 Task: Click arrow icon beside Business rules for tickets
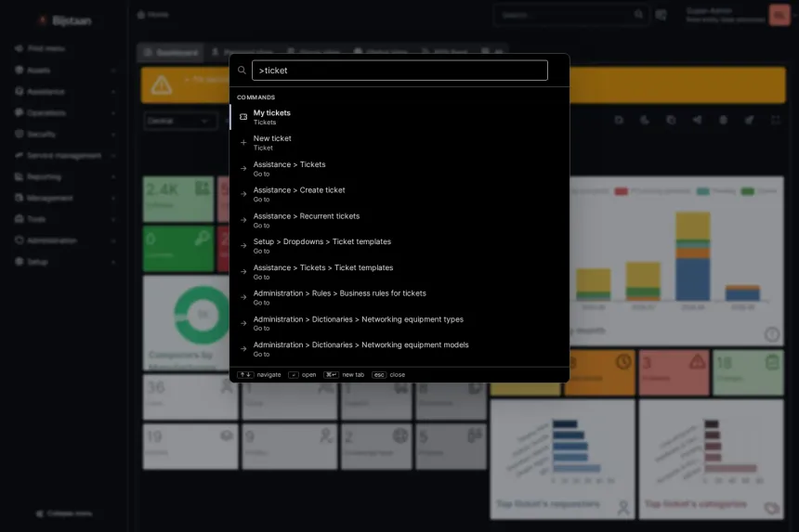(243, 297)
